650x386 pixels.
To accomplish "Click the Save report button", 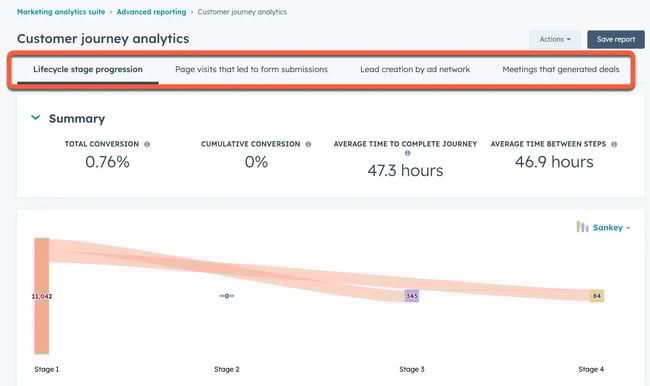I will point(616,39).
